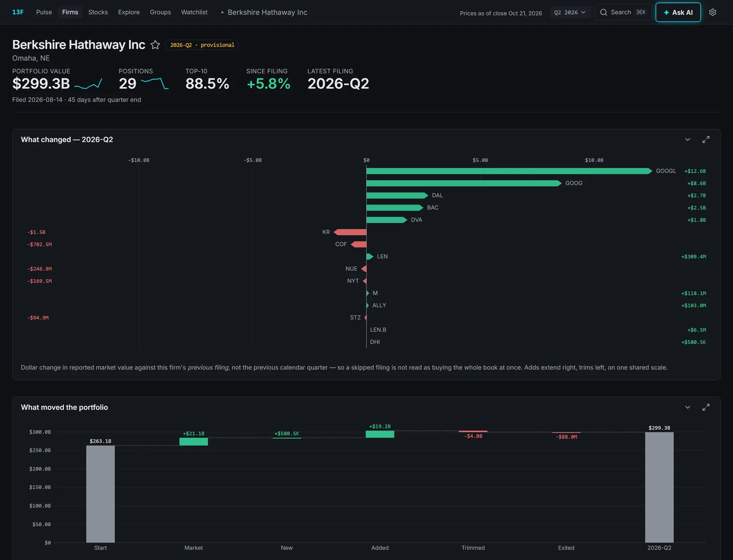Click the M ticker label
This screenshot has height=560, width=733.
375,293
